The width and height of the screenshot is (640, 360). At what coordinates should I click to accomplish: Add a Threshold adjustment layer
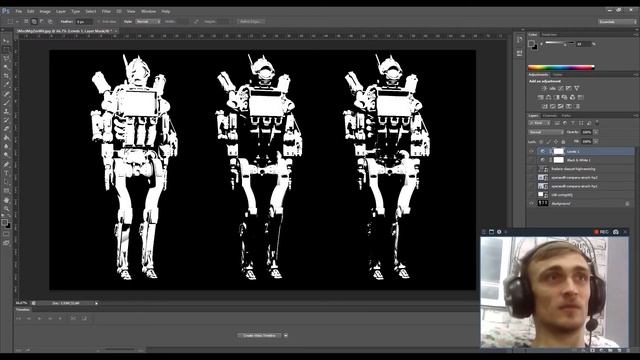click(x=560, y=106)
